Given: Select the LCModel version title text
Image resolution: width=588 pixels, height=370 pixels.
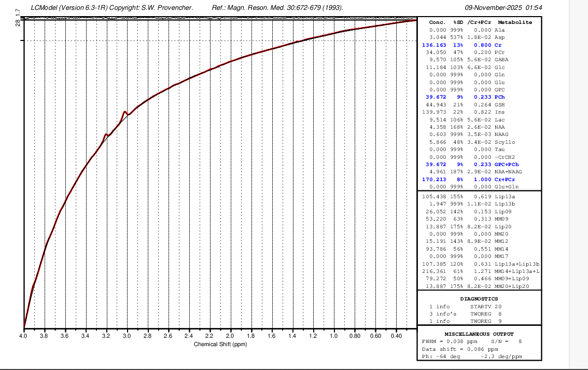Looking at the screenshot, I should 111,8.
